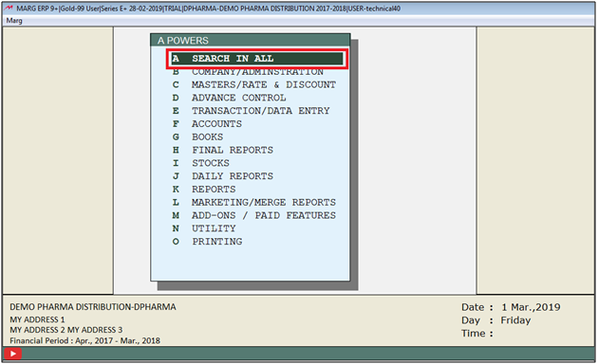Open Company/Administration menu entry

(249, 72)
